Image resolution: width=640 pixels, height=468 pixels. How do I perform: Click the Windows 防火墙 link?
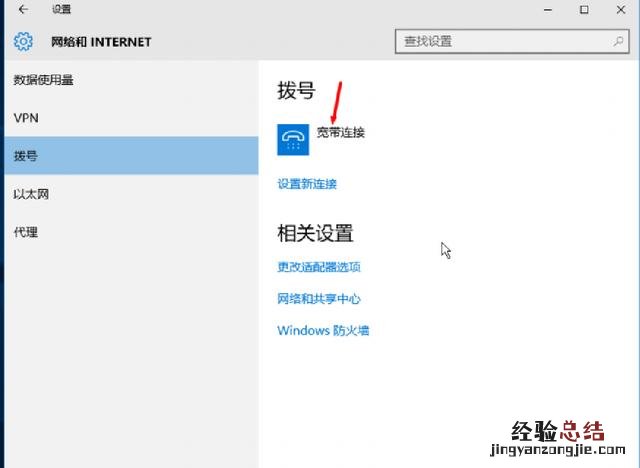323,331
